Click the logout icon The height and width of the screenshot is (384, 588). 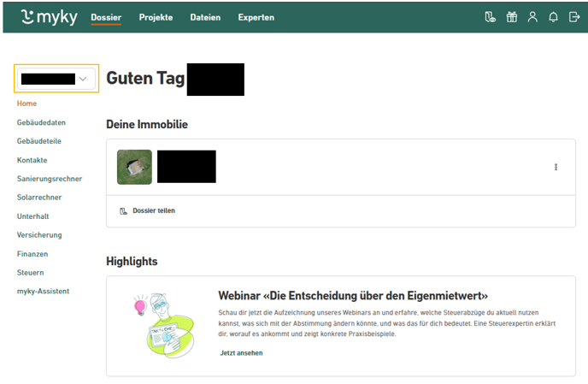point(573,17)
